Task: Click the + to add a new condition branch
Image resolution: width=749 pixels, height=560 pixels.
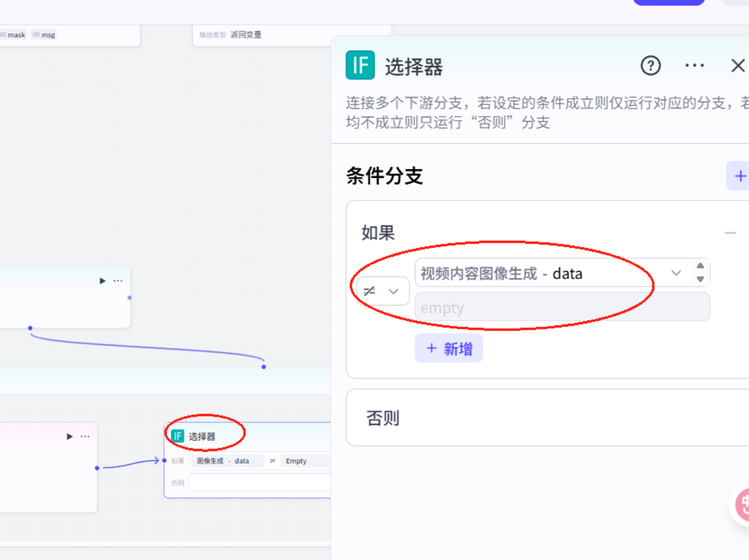Action: [x=740, y=176]
